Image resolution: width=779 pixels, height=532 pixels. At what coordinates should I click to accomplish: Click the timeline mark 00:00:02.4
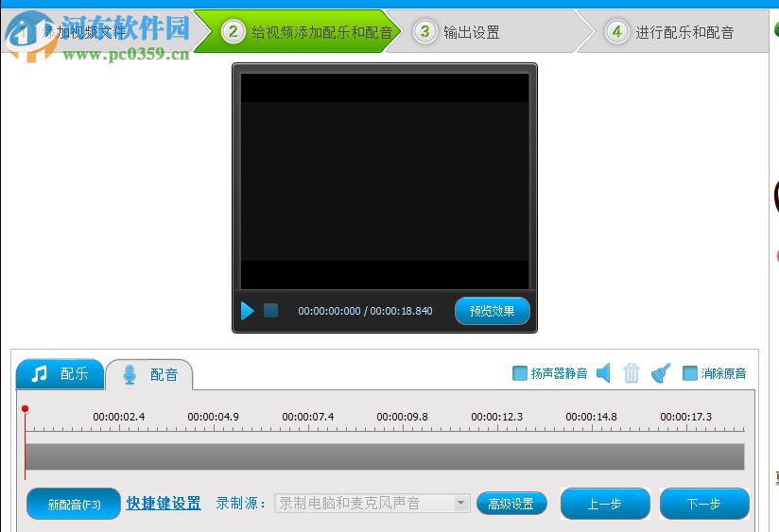click(119, 417)
